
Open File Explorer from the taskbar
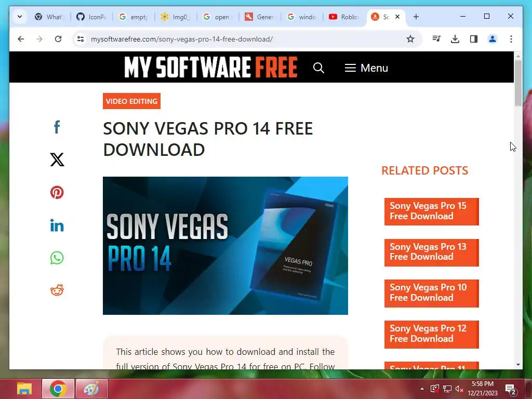[x=24, y=389]
